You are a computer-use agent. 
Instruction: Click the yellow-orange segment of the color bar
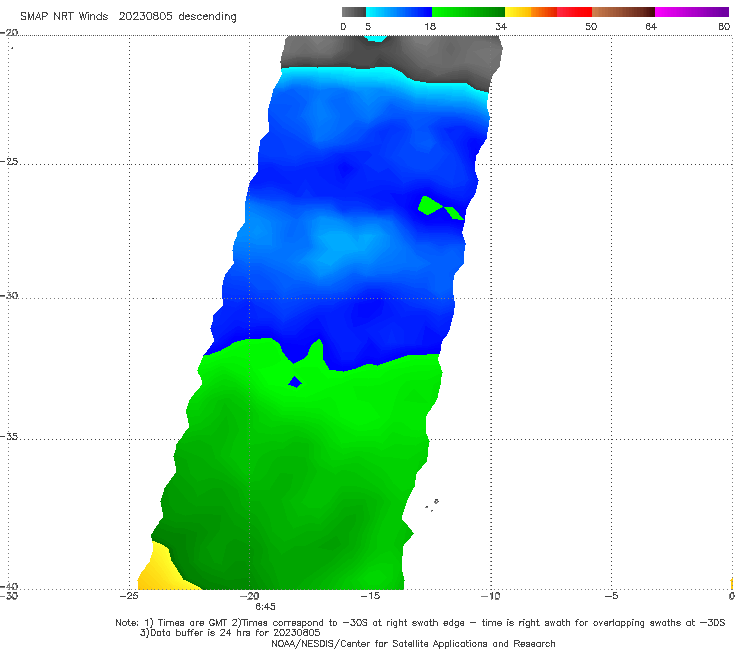tap(531, 12)
